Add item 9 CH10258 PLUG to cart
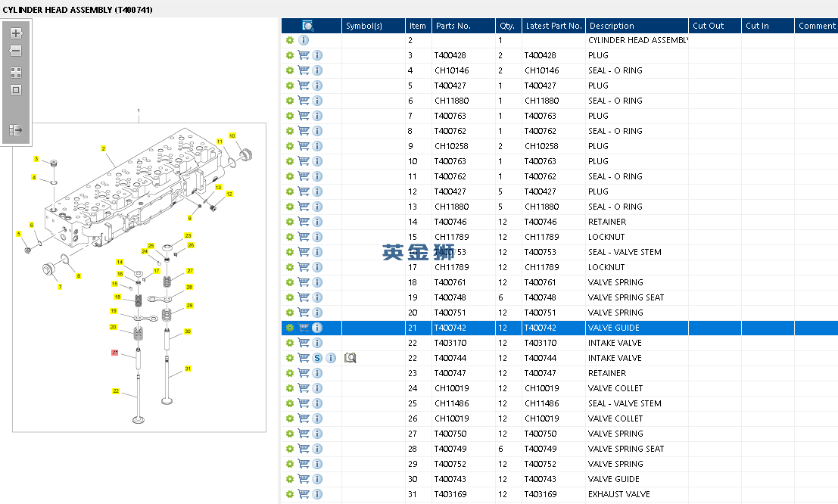This screenshot has height=504, width=838. (x=304, y=146)
